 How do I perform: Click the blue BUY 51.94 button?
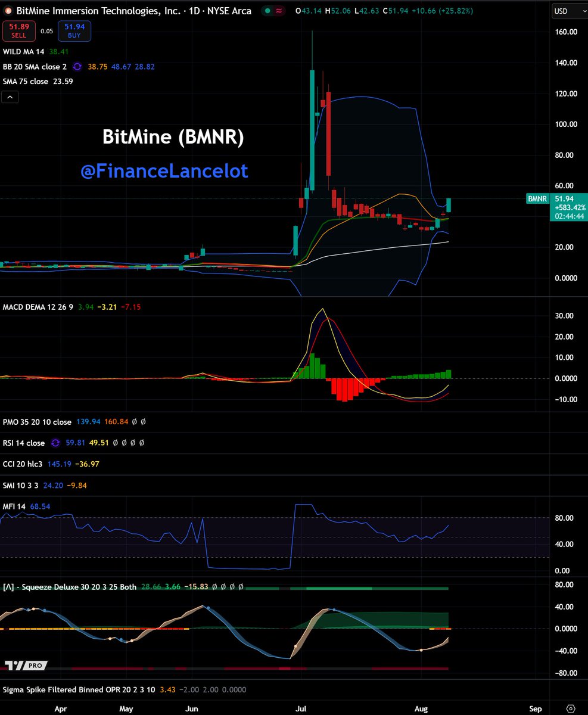coord(73,30)
